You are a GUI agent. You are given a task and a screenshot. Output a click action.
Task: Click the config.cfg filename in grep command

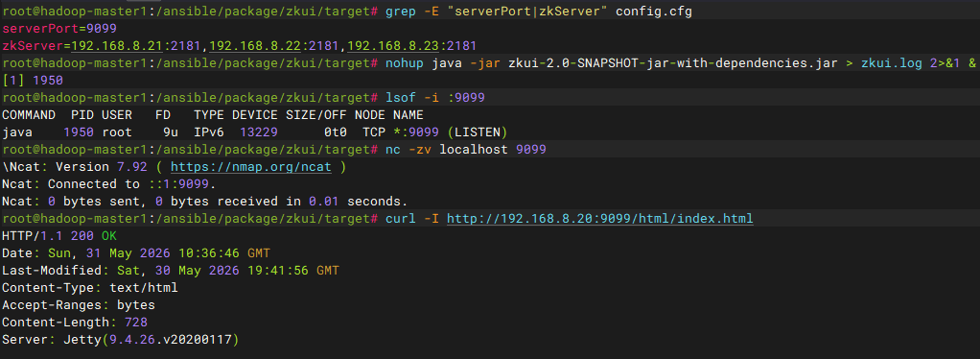pos(654,12)
